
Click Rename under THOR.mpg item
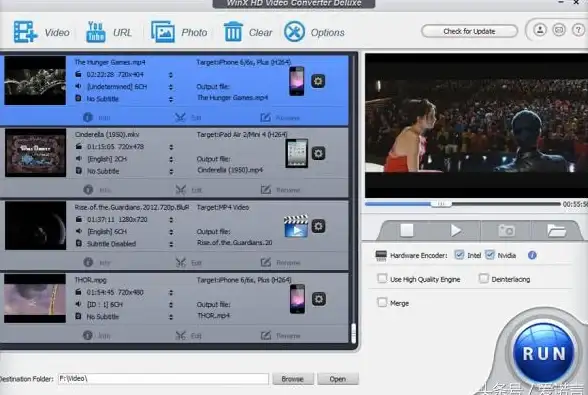click(x=280, y=336)
